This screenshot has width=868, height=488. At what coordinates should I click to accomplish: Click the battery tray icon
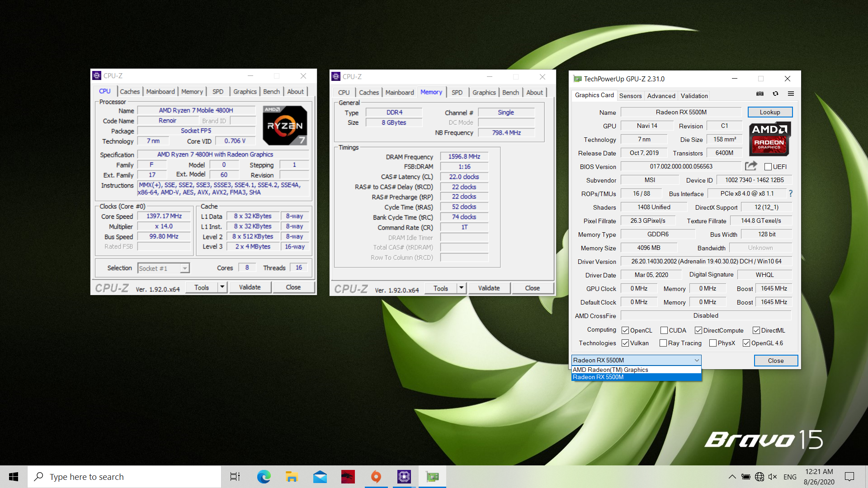coord(746,477)
